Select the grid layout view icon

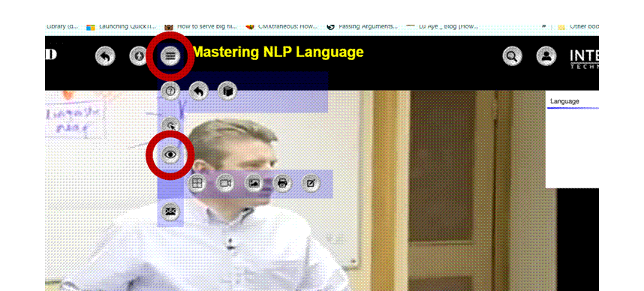(x=197, y=184)
